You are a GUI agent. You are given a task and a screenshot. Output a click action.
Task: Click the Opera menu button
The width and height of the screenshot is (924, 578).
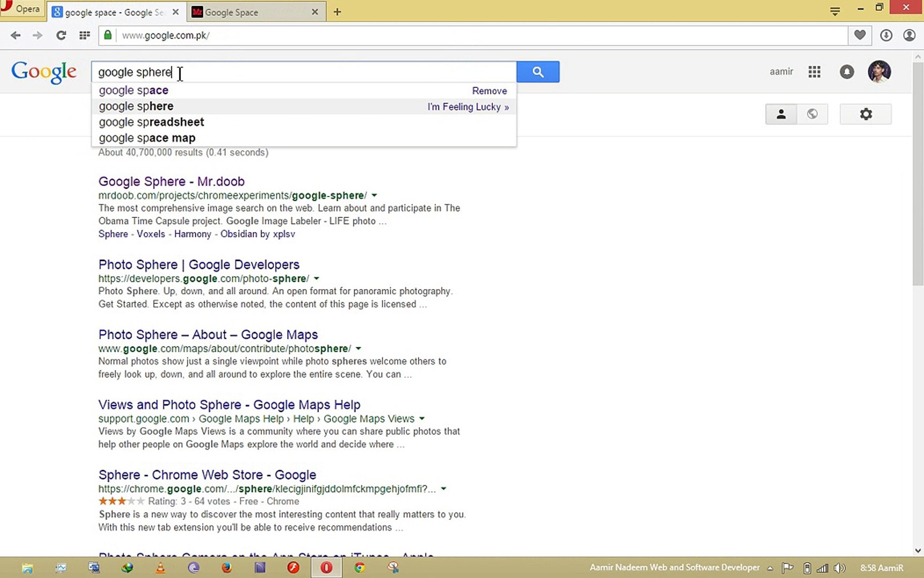(21, 9)
